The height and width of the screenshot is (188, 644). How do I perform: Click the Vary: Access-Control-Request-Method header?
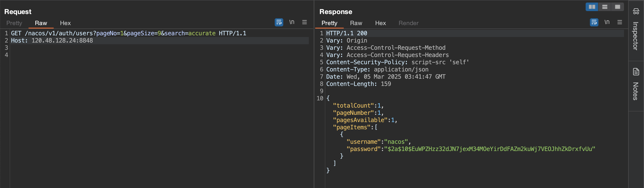[x=386, y=48]
